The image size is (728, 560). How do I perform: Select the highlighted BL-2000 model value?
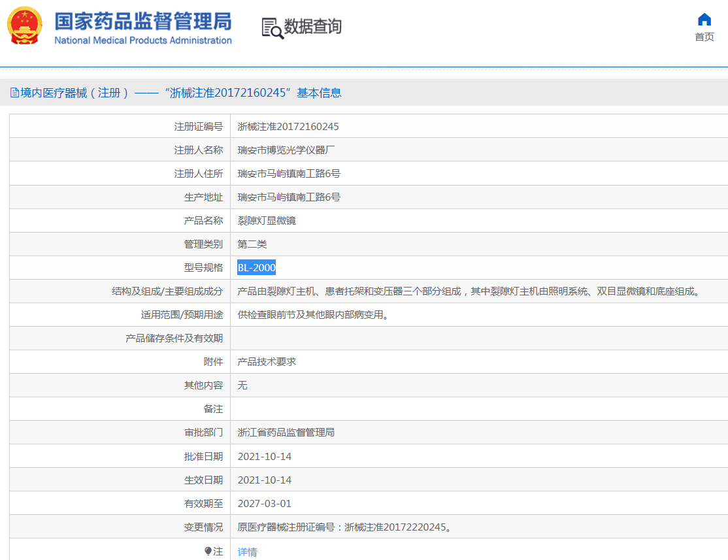256,267
